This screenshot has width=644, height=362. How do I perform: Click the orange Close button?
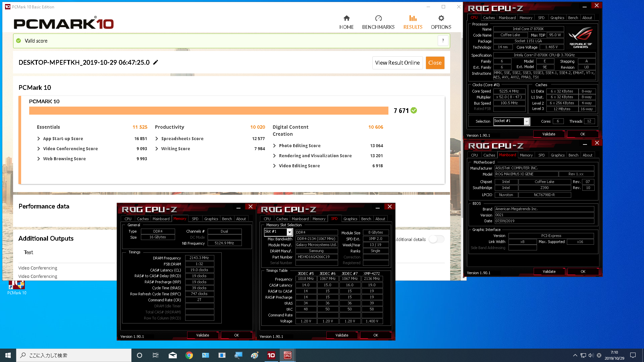[x=435, y=63]
